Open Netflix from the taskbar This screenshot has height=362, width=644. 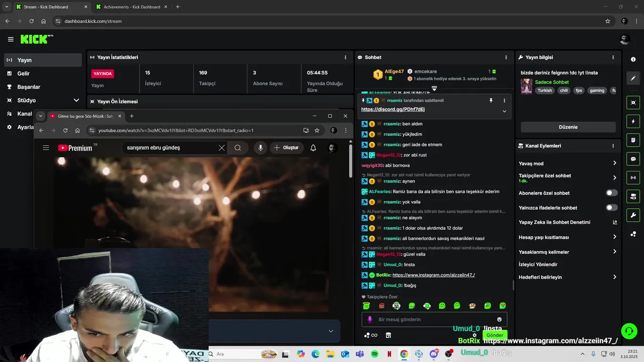[389, 354]
